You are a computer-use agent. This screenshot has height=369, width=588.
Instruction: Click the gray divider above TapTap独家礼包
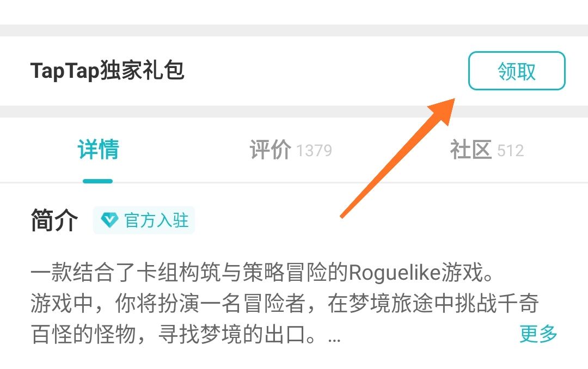(294, 30)
